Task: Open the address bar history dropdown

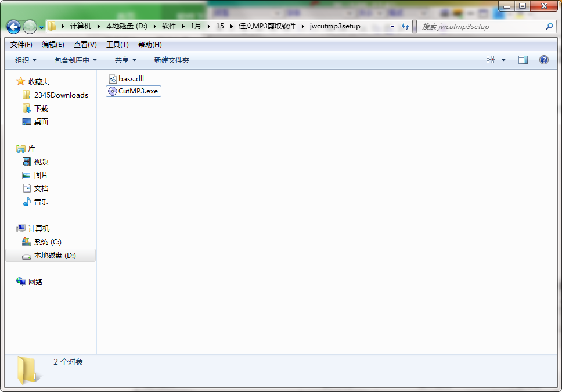Action: point(392,27)
